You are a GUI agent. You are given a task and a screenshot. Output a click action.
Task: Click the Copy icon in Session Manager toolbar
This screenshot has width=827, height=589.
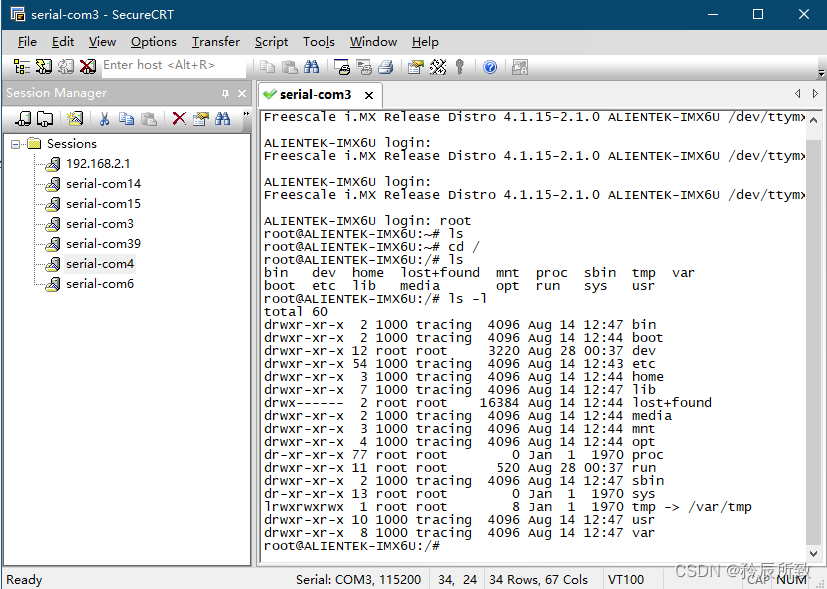click(x=126, y=119)
